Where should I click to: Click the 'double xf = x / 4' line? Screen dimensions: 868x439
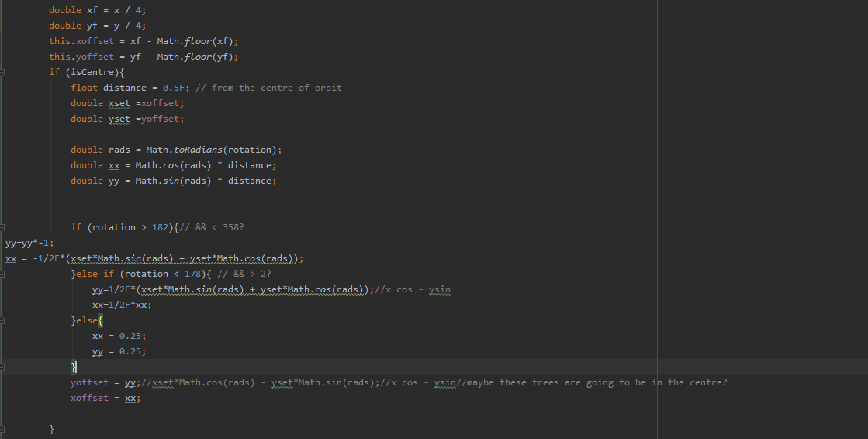[x=97, y=10]
